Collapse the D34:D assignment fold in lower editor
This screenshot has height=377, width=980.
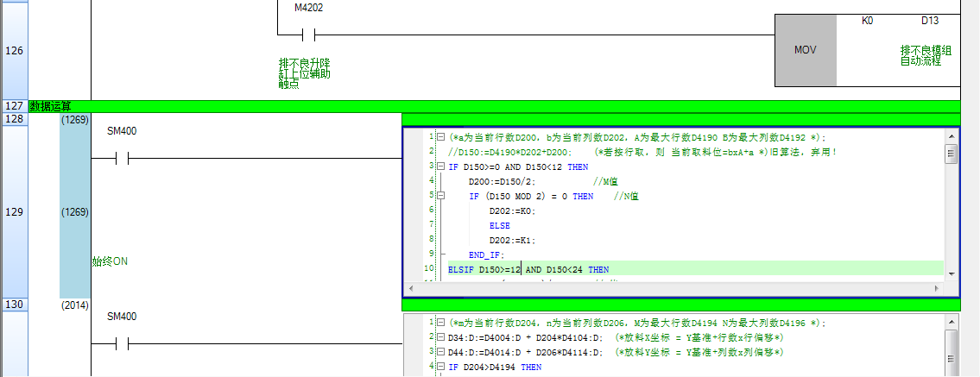coord(441,337)
